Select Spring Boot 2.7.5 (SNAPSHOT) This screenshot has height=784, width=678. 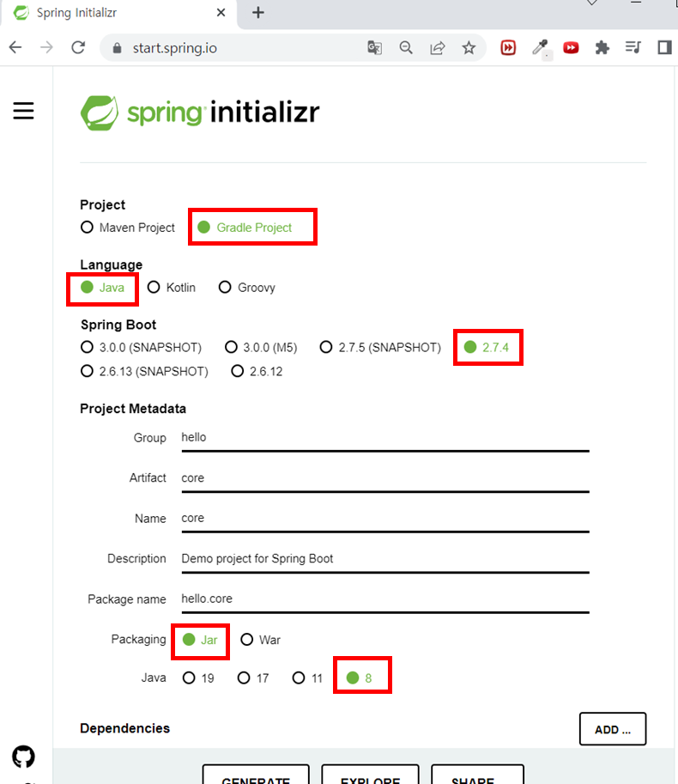point(380,348)
